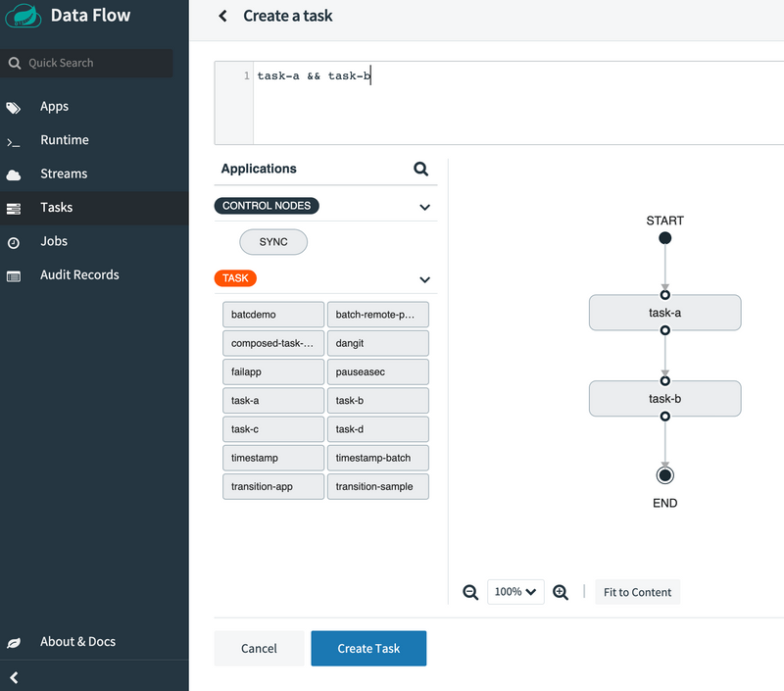The height and width of the screenshot is (691, 784).
Task: Open Jobs in the sidebar
Action: 94,241
